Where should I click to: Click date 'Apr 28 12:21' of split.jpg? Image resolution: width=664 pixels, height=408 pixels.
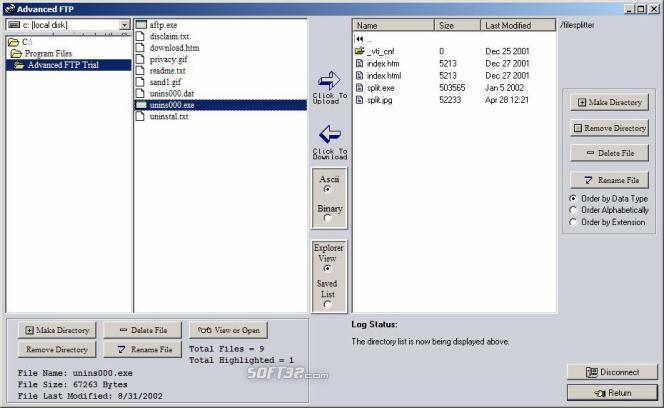507,100
